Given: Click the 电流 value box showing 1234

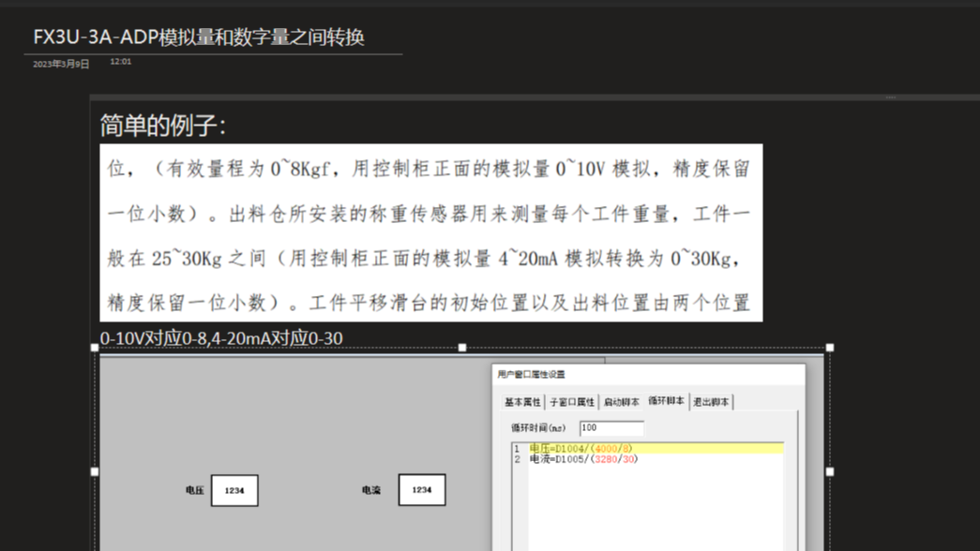Looking at the screenshot, I should [x=421, y=490].
